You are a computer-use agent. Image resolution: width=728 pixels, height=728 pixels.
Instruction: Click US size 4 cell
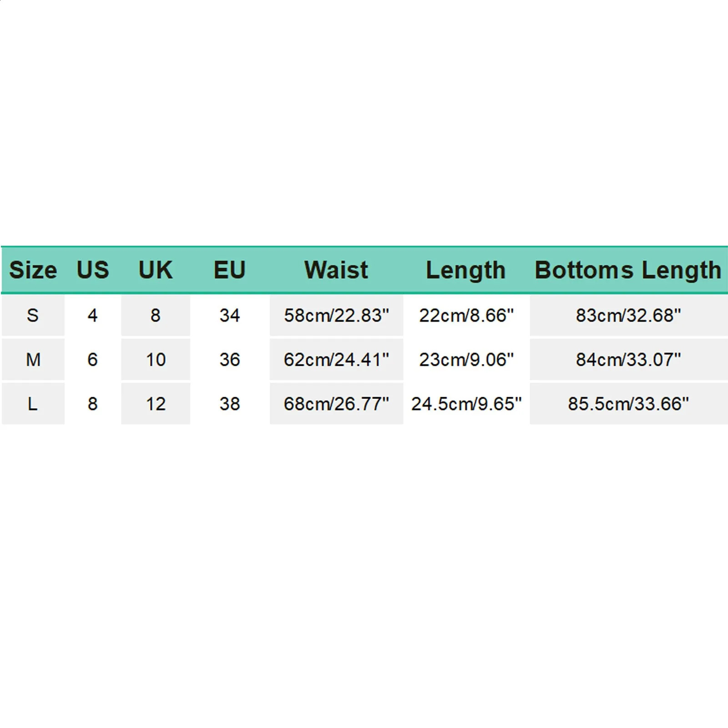coord(92,315)
